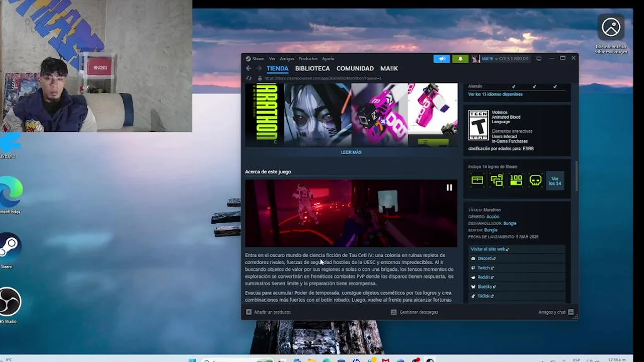Open Gestionar descargas in Steam footer
Viewport: 644px width, 362px height.
414,312
